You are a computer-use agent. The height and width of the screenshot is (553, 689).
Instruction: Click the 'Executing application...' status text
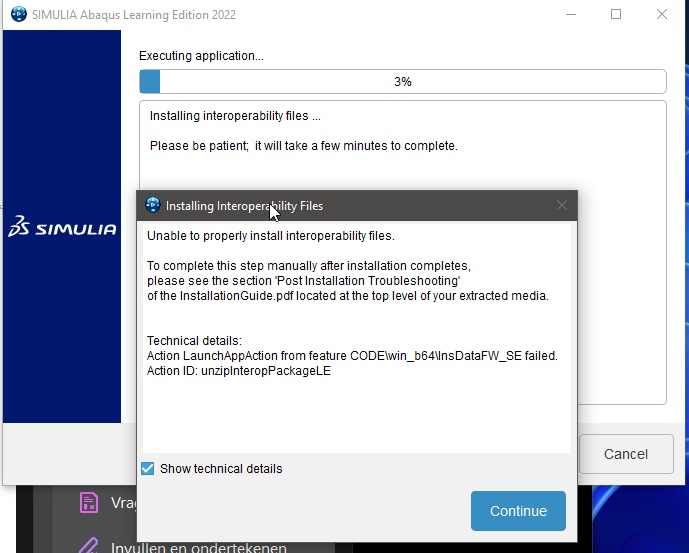(201, 56)
